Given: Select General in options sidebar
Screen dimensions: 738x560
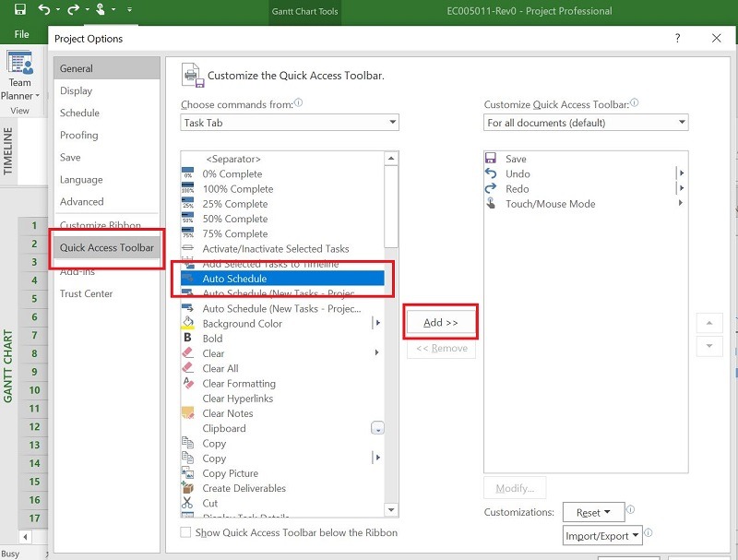Looking at the screenshot, I should [107, 68].
